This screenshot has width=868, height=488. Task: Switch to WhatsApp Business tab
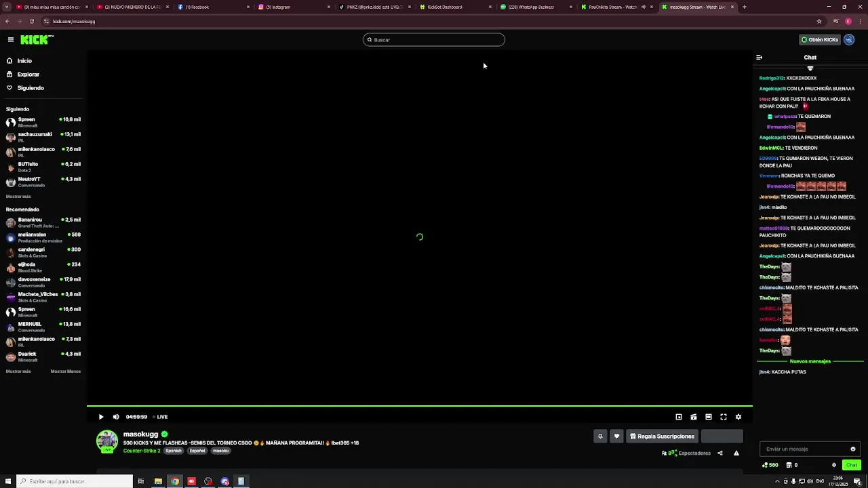536,7
